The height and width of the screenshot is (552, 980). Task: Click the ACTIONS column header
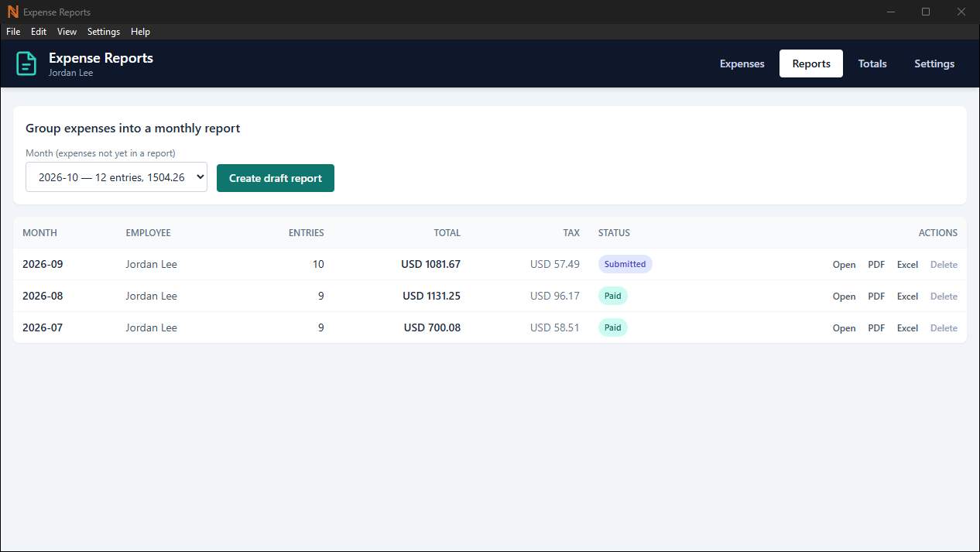click(x=938, y=233)
